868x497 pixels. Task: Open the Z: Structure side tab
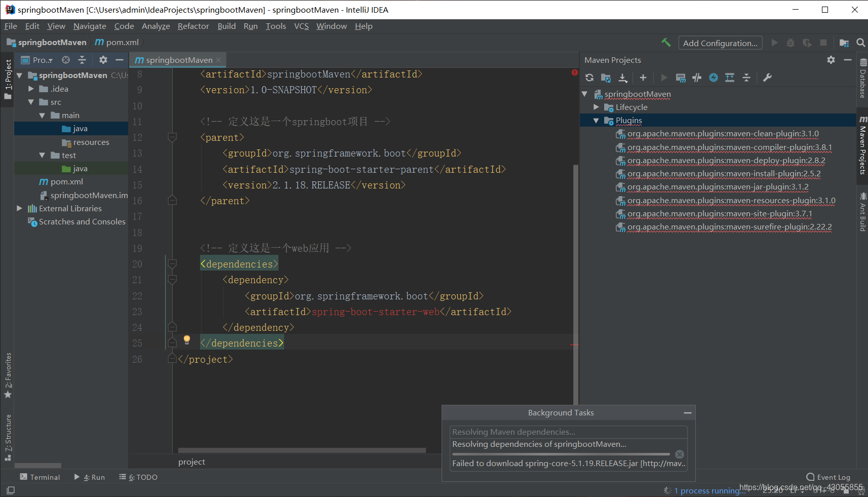click(x=8, y=437)
